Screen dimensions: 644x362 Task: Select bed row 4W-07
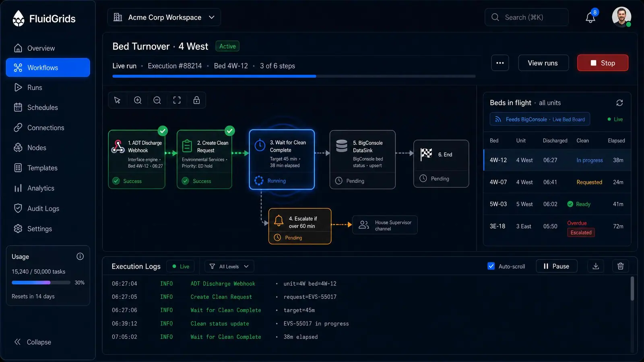[557, 182]
